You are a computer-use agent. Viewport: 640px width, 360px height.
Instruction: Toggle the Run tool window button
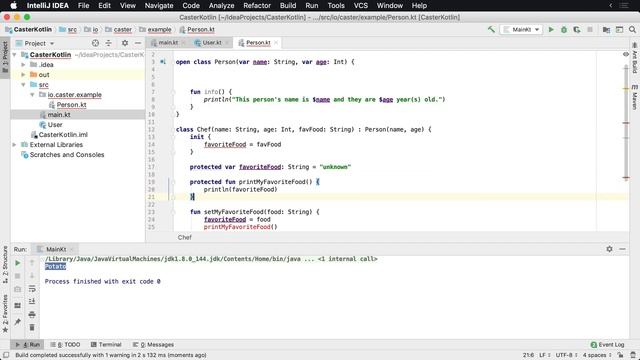pyautogui.click(x=27, y=344)
